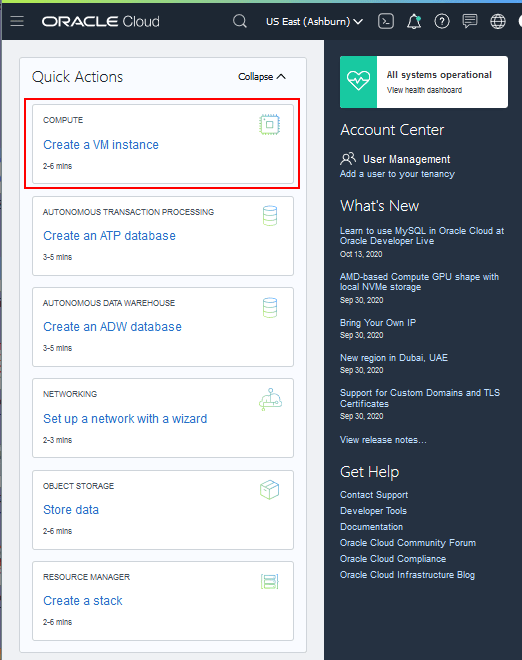Open AMD-based Compute GPU shape news item
The height and width of the screenshot is (660, 522).
tap(419, 282)
